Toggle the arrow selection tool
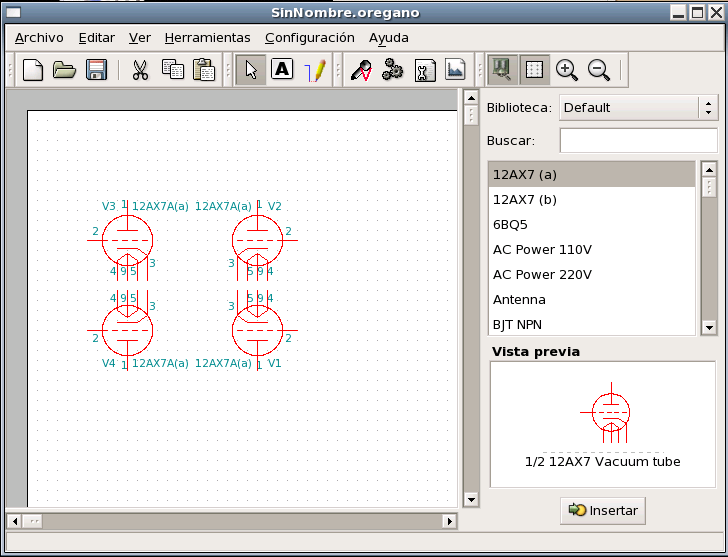Viewport: 728px width, 557px height. pyautogui.click(x=251, y=70)
